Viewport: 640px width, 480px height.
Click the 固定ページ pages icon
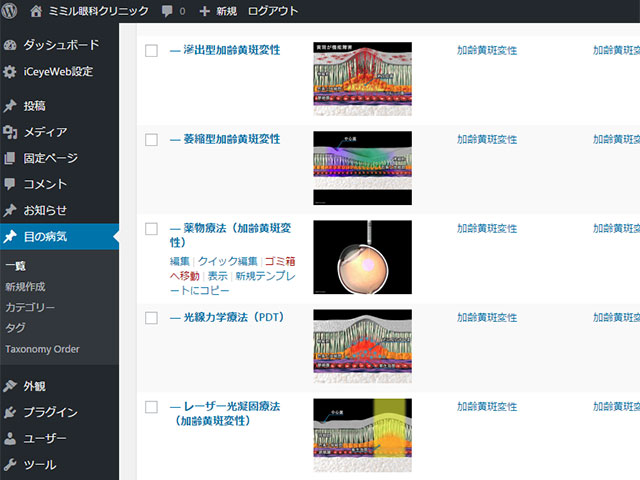click(10, 158)
